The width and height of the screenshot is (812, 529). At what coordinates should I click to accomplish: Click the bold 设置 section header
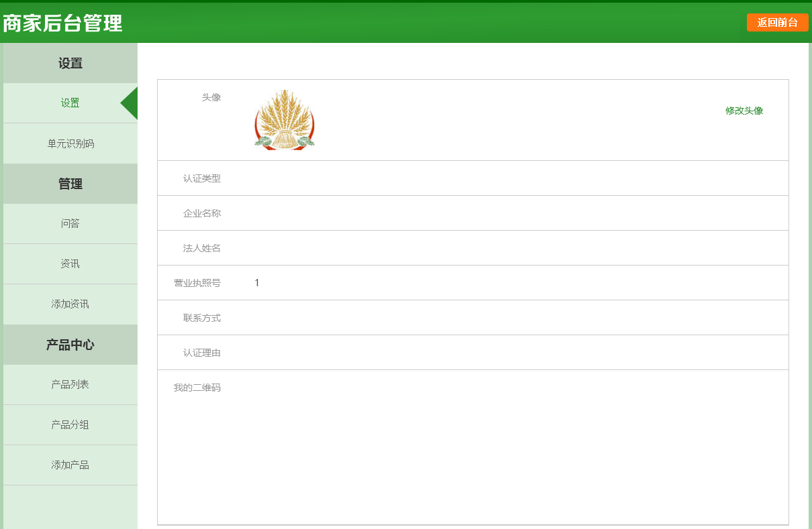click(x=70, y=64)
